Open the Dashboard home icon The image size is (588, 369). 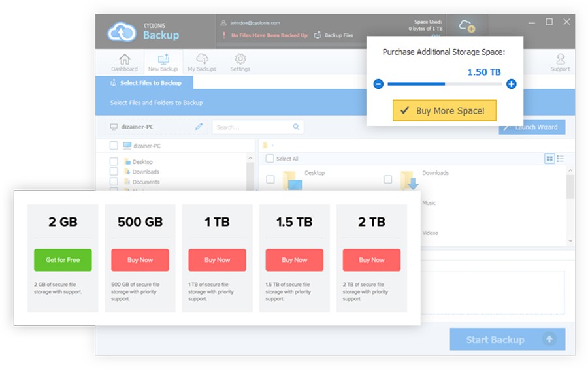[124, 59]
